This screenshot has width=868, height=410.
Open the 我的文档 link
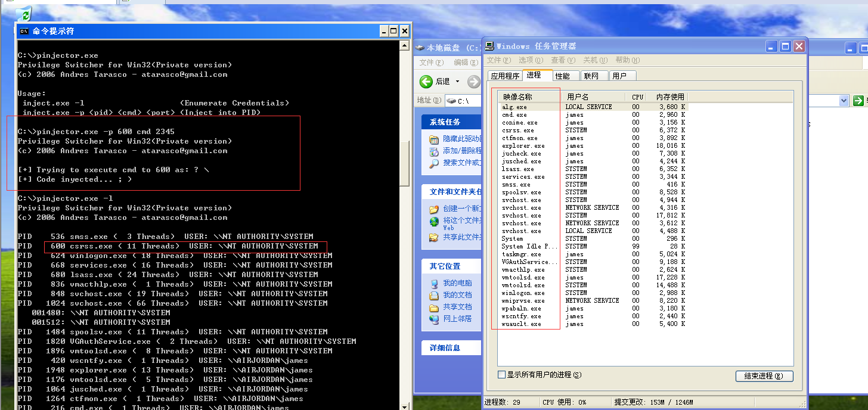pyautogui.click(x=457, y=295)
